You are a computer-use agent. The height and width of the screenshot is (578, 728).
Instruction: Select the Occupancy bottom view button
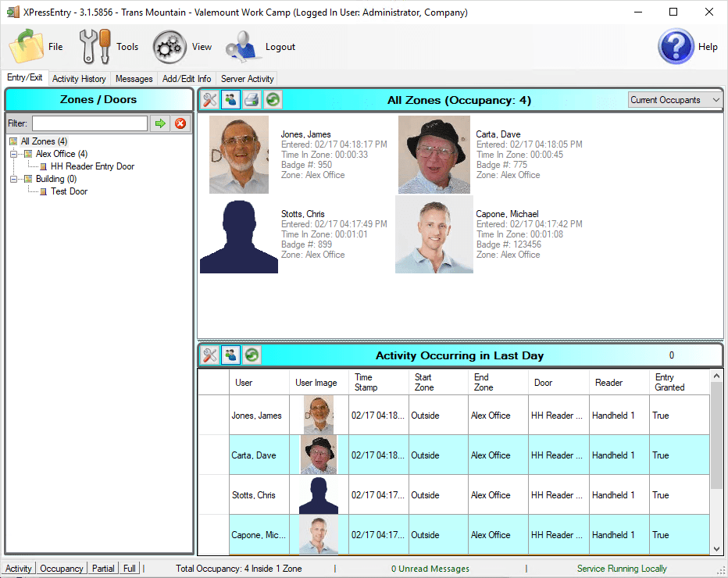(61, 569)
